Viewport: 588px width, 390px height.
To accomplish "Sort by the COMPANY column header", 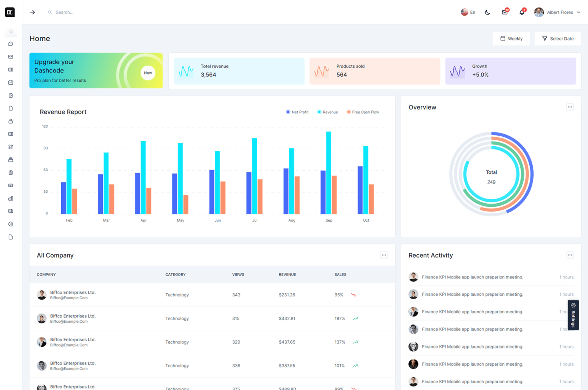I will tap(46, 274).
